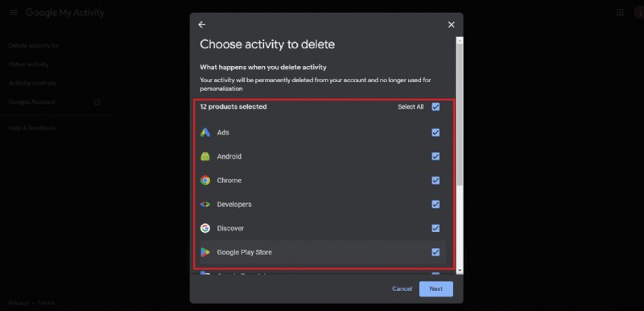Click the 'Discover' product label

click(x=230, y=228)
